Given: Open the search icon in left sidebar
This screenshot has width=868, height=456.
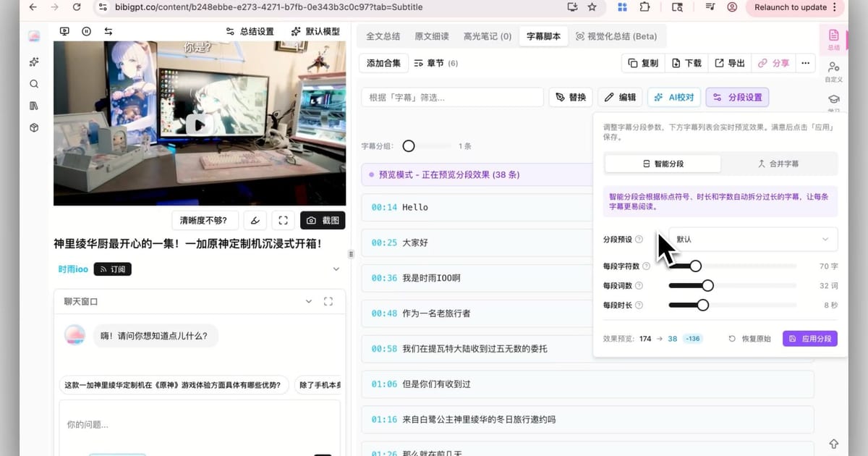Looking at the screenshot, I should [34, 84].
